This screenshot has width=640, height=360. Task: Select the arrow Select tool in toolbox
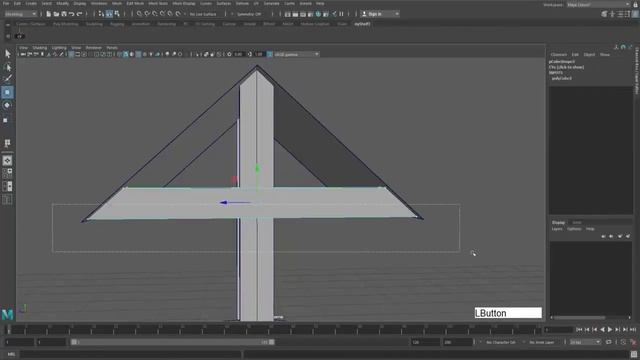coord(7,53)
